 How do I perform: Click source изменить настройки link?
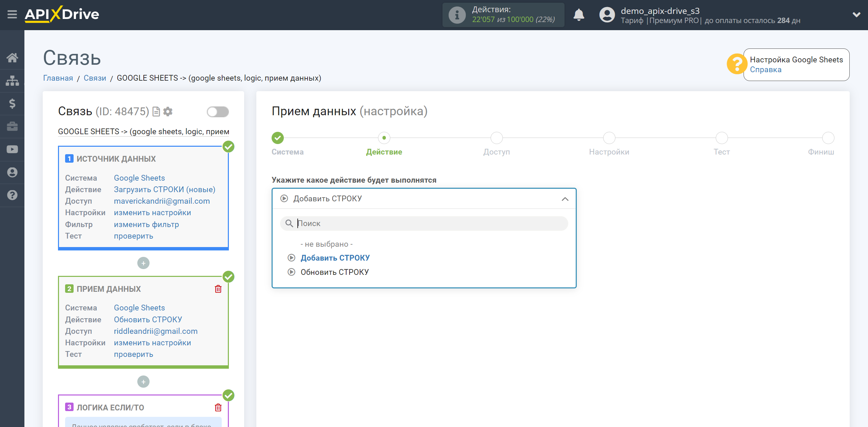click(152, 212)
